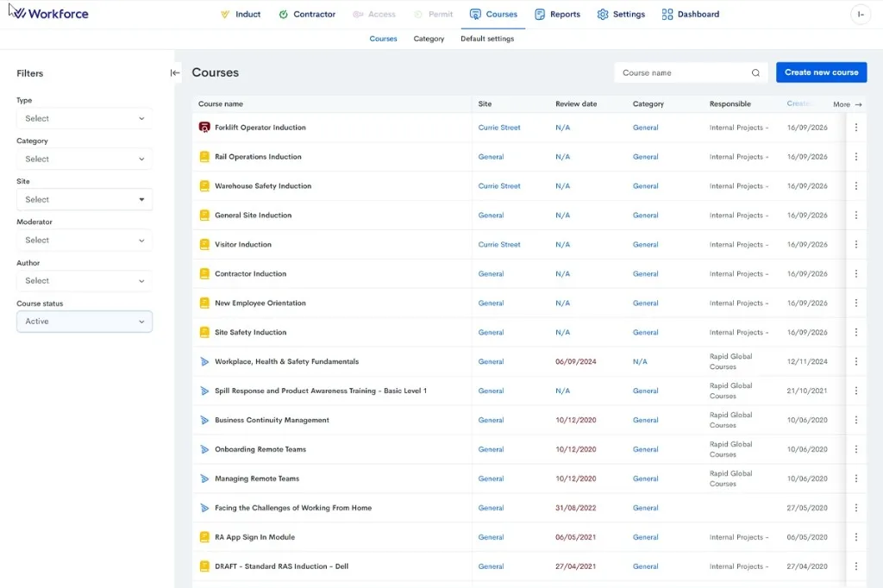Open the Moderator filter dropdown

pyautogui.click(x=85, y=240)
